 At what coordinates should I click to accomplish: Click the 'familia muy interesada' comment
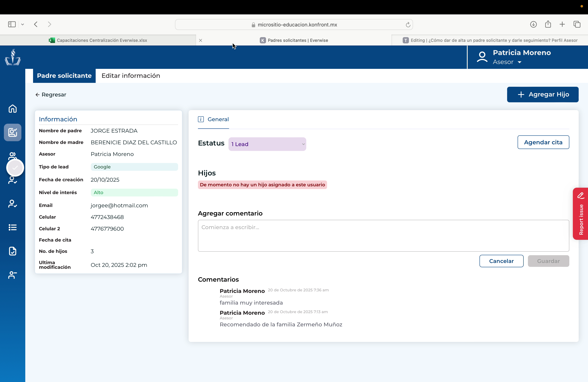point(251,303)
